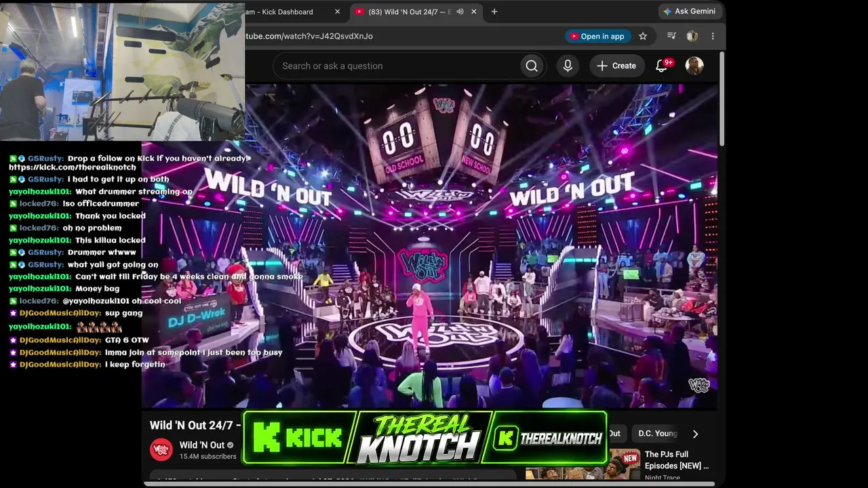Open the YouTube Create menu
The image size is (868, 488).
tap(616, 66)
